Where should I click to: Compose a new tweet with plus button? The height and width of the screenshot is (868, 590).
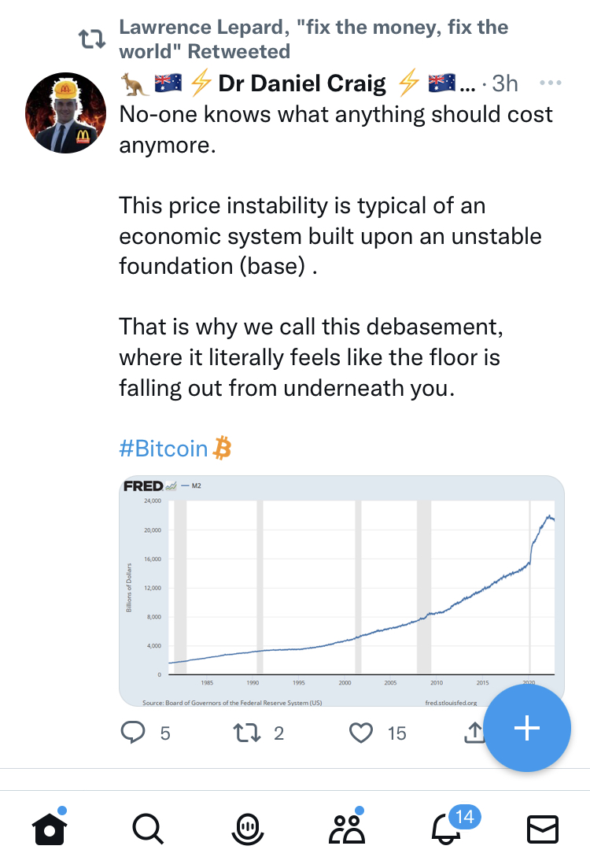[526, 729]
